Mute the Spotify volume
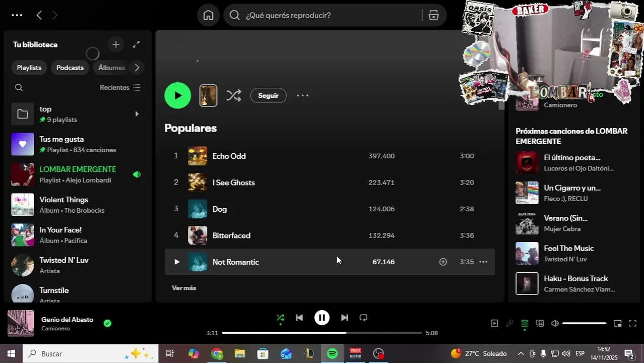Image resolution: width=644 pixels, height=363 pixels. [555, 324]
